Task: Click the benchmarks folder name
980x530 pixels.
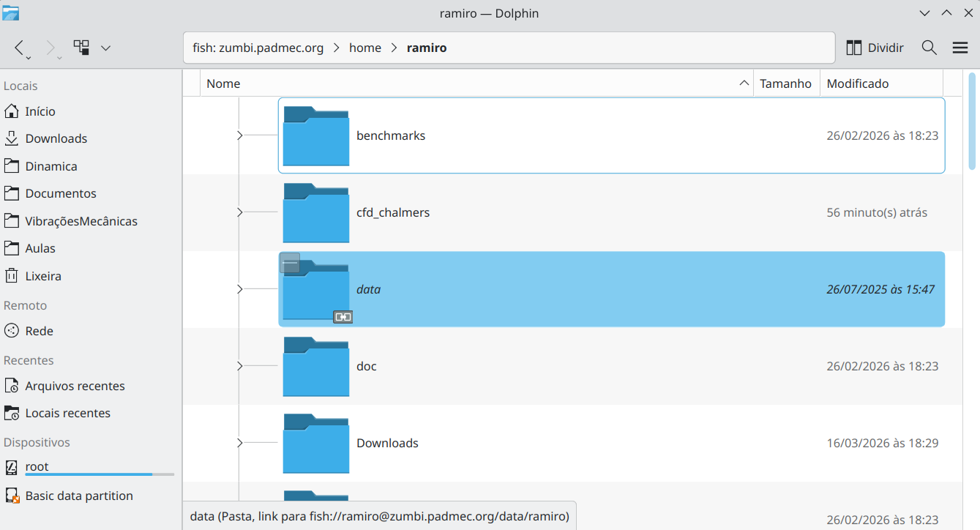Action: (391, 135)
